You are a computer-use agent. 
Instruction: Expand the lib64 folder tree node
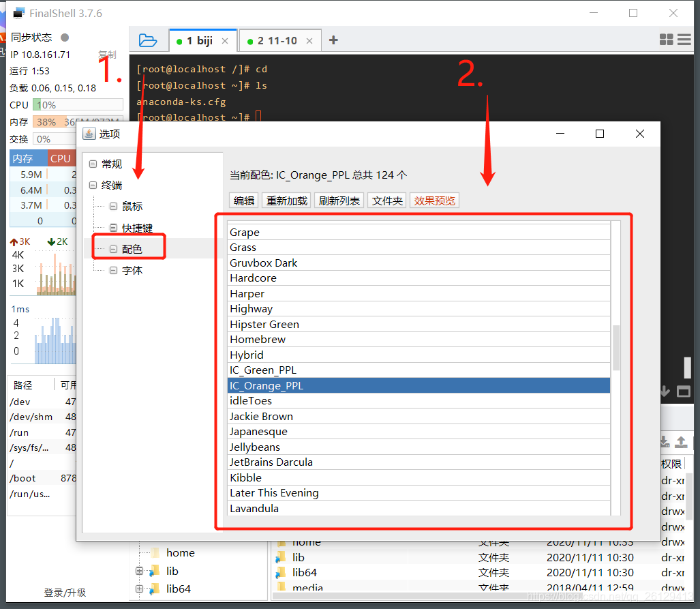tap(139, 589)
